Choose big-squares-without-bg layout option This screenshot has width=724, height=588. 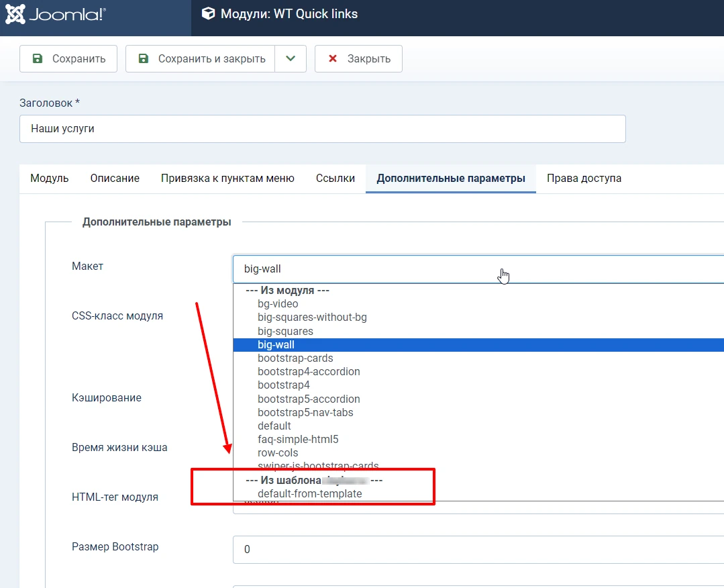(x=312, y=317)
